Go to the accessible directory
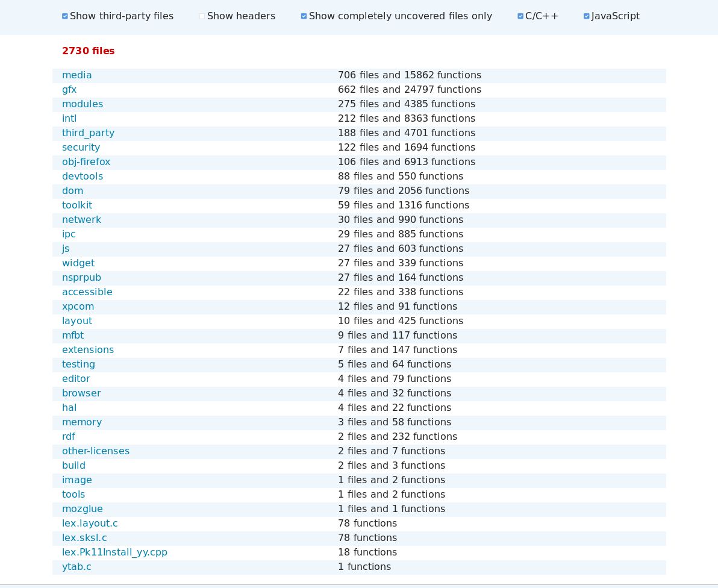Screen dimensions: 718x588 [87, 292]
